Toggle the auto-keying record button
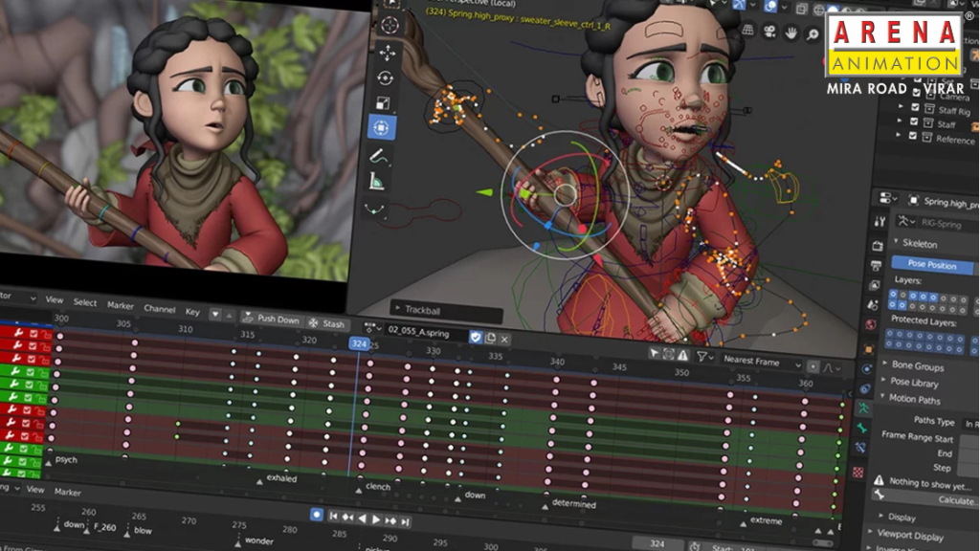Viewport: 980px width, 551px height. [316, 514]
